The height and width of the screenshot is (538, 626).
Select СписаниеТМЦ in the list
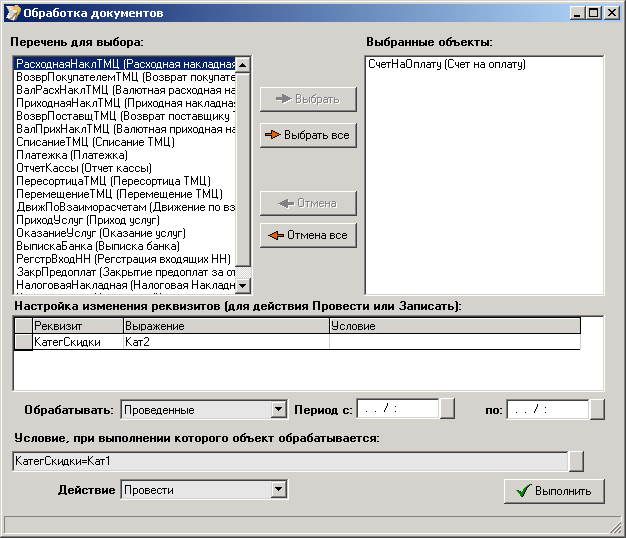coord(125,142)
